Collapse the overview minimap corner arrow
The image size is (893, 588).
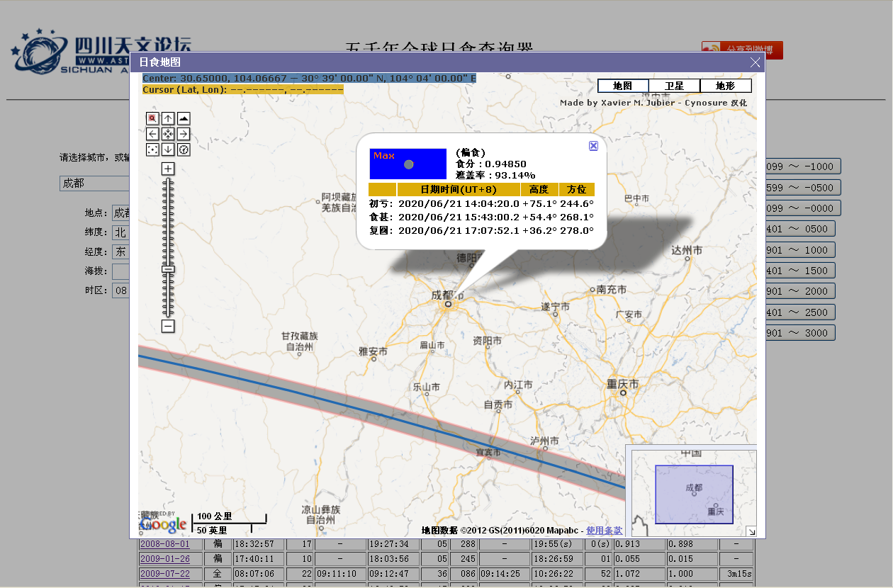(x=751, y=531)
